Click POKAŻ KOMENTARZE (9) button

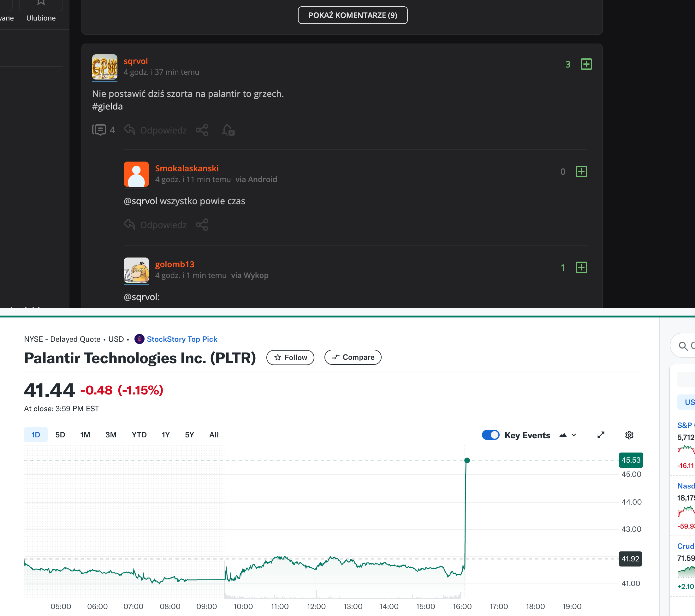[x=353, y=15]
